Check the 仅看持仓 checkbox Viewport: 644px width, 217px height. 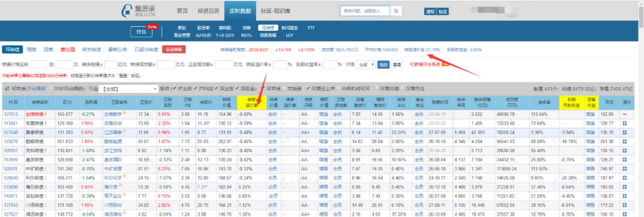403,88
